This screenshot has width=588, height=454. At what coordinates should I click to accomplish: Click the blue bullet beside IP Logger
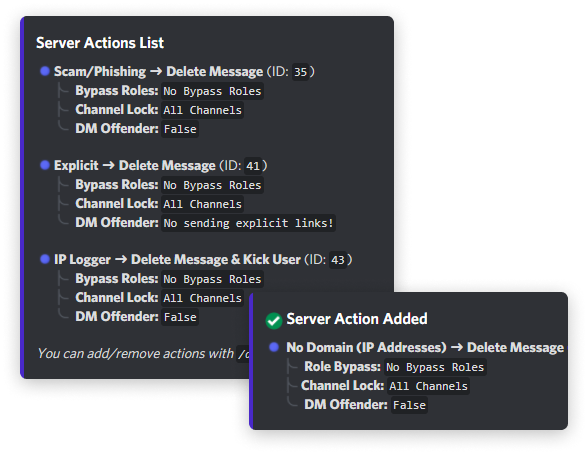[x=45, y=259]
